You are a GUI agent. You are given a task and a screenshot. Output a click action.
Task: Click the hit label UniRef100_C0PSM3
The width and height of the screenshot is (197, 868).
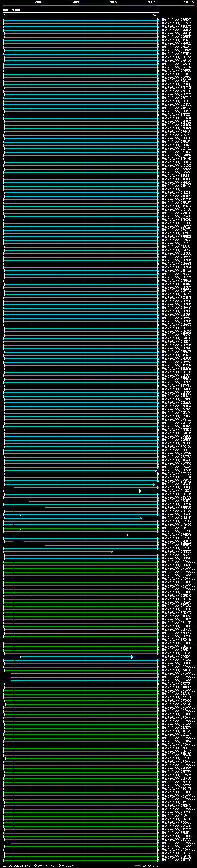coord(177,484)
